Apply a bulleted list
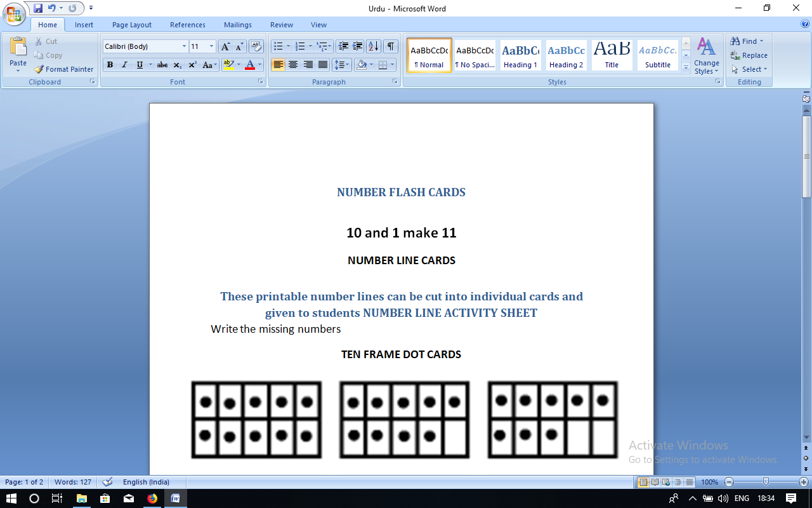This screenshot has width=812, height=508. pyautogui.click(x=277, y=46)
